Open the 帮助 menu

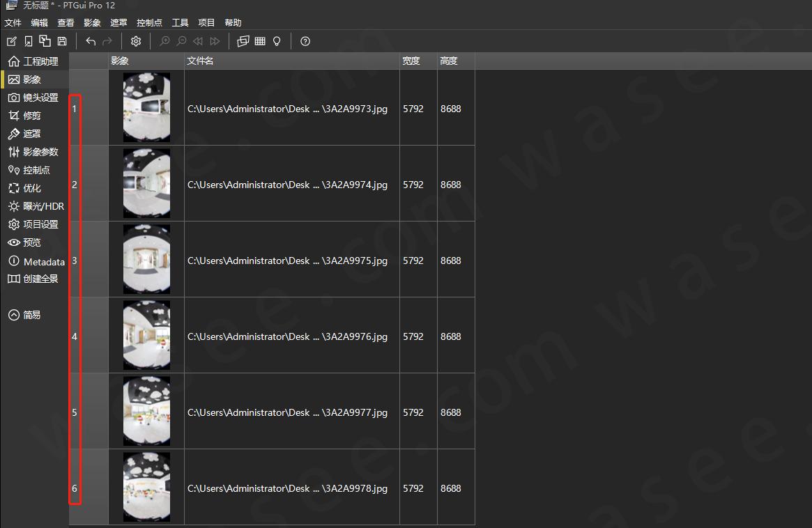coord(233,23)
